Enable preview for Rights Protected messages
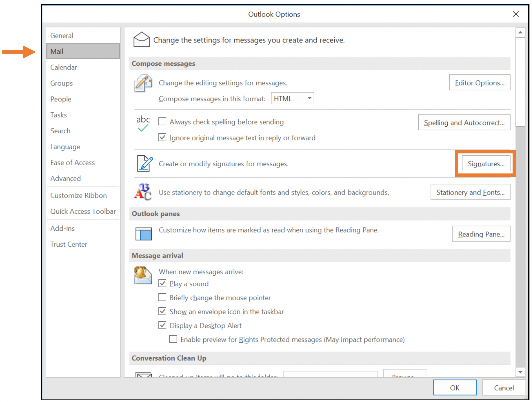The height and width of the screenshot is (402, 532). (173, 339)
